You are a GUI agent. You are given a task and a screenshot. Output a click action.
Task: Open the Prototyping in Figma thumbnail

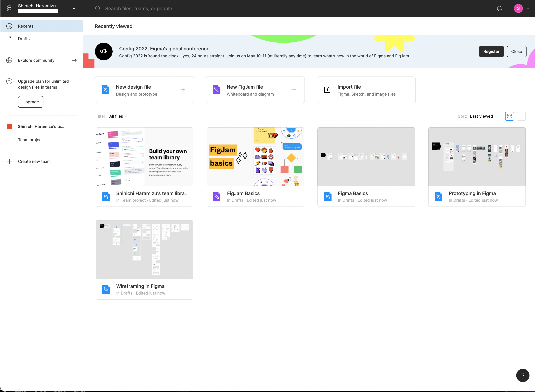[x=477, y=157]
